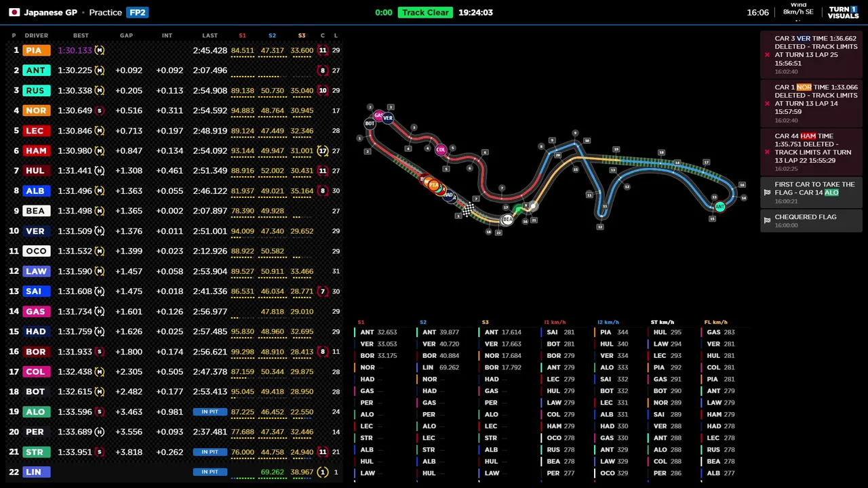Screen dimensions: 868x488
Task: Click the X icon beside the NOR deleted time message
Action: (x=767, y=104)
